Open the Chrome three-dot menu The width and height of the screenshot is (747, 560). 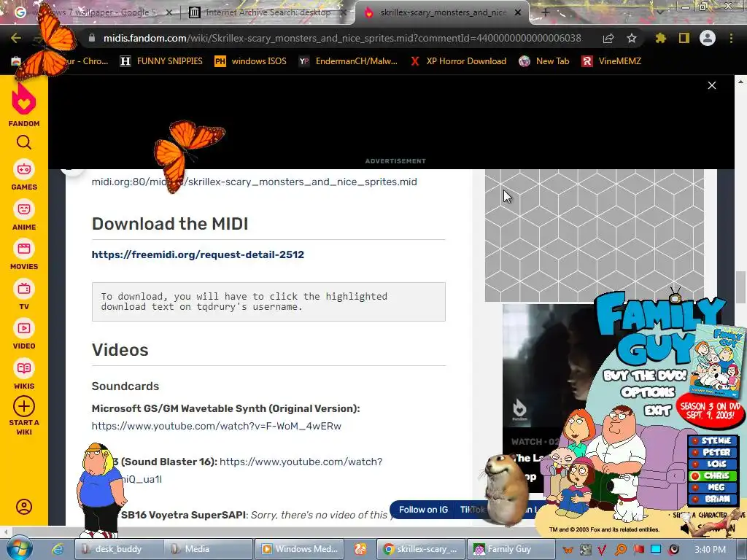pyautogui.click(x=731, y=38)
